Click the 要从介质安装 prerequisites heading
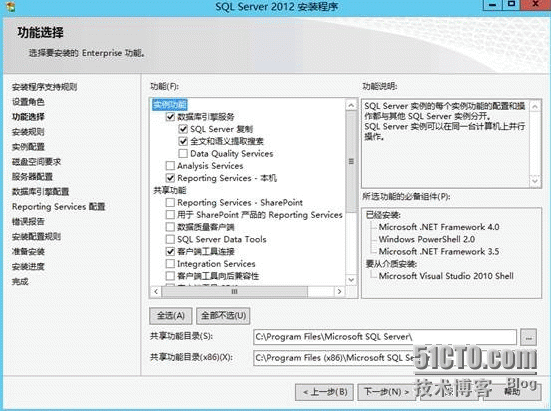This screenshot has width=551, height=411. point(391,264)
